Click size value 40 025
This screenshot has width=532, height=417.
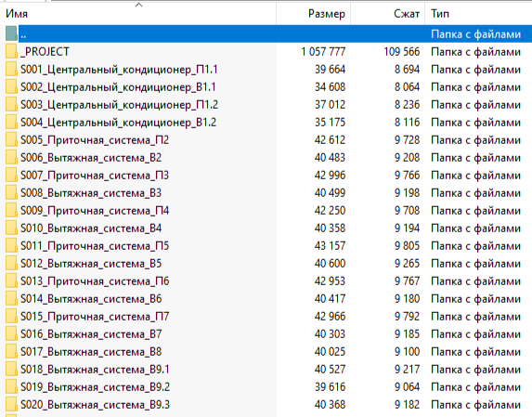(x=330, y=351)
